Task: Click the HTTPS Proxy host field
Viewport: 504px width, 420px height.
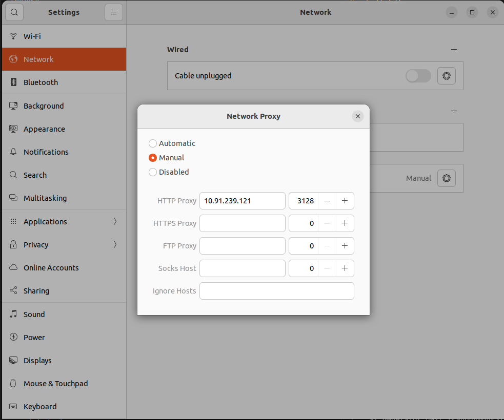Action: pos(242,223)
